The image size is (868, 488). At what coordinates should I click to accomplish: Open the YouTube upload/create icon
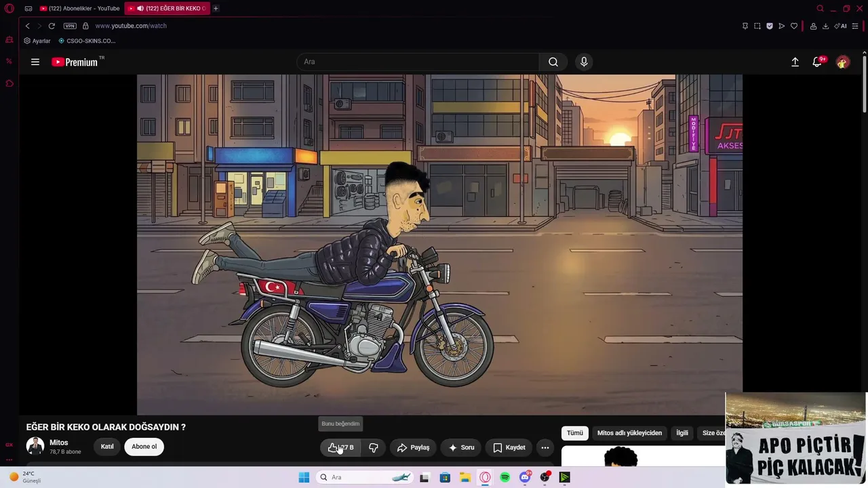pyautogui.click(x=795, y=62)
